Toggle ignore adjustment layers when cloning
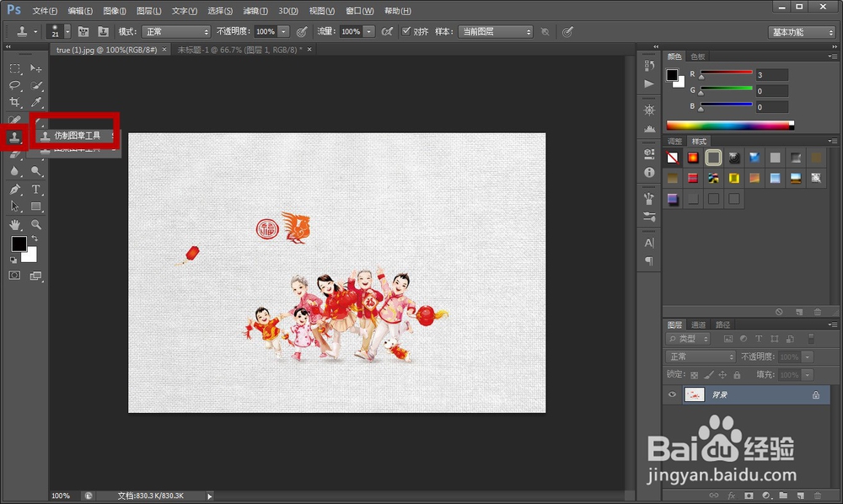This screenshot has height=504, width=843. tap(545, 32)
